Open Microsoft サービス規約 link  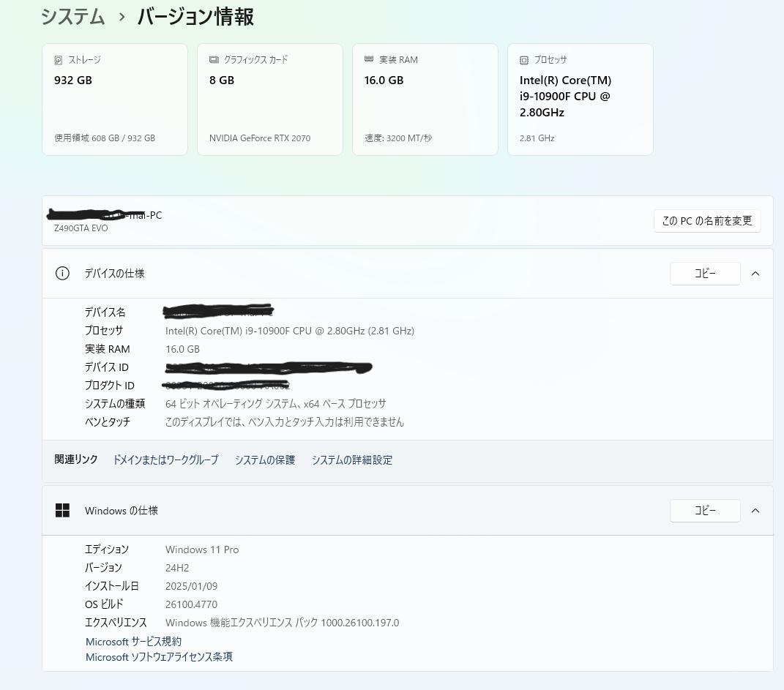point(134,641)
